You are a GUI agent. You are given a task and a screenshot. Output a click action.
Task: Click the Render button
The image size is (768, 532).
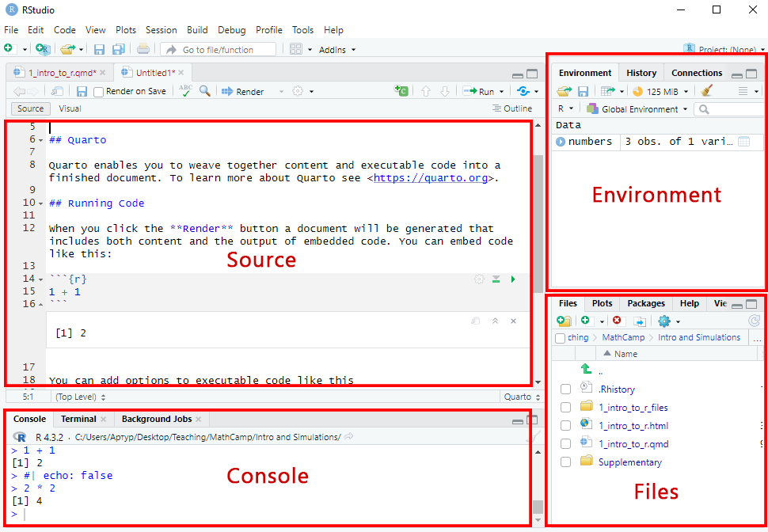243,92
